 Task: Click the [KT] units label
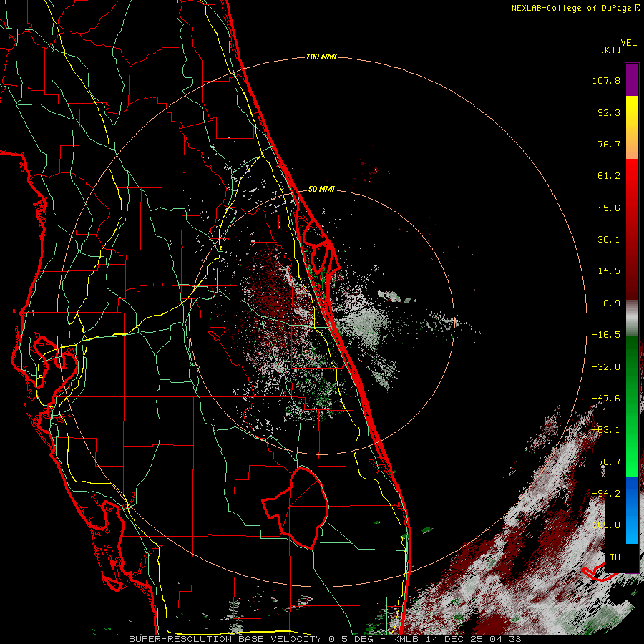point(610,49)
